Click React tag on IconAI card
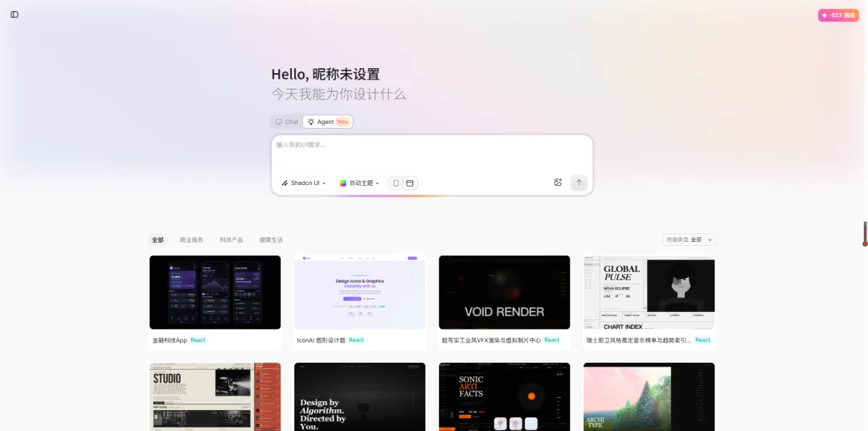The image size is (868, 431). (357, 340)
